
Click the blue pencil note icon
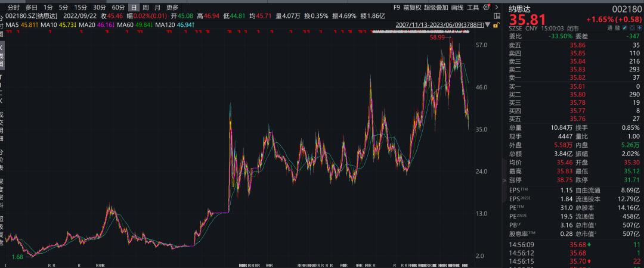pos(625,28)
